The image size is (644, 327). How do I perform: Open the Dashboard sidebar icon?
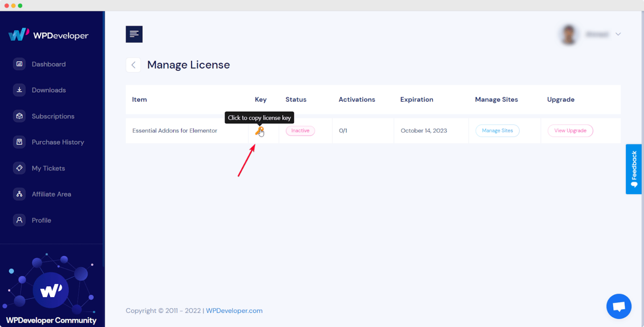(x=19, y=64)
